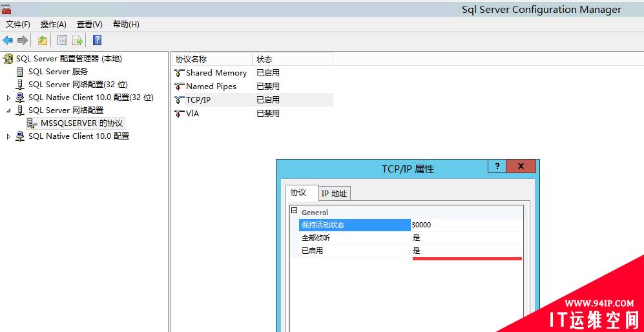Expand the SQL Native Client 10.0 配置 node
The image size is (644, 332).
click(8, 136)
